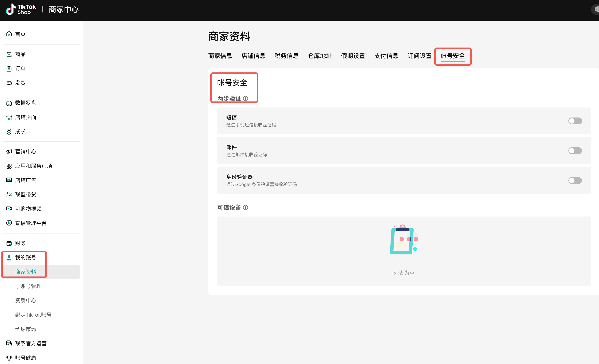
Task: Click the help icon beside 可信设备
Action: tap(245, 207)
